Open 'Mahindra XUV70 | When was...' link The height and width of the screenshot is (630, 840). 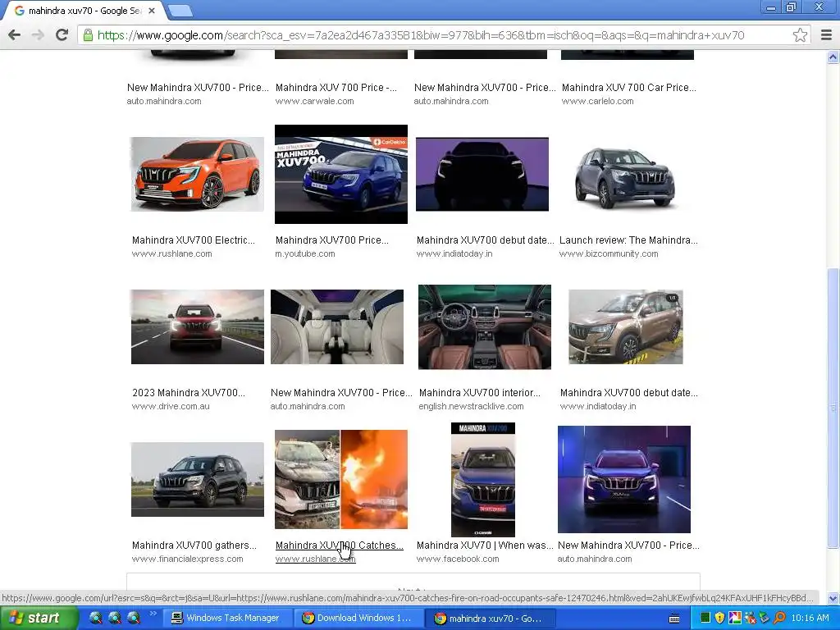(485, 546)
